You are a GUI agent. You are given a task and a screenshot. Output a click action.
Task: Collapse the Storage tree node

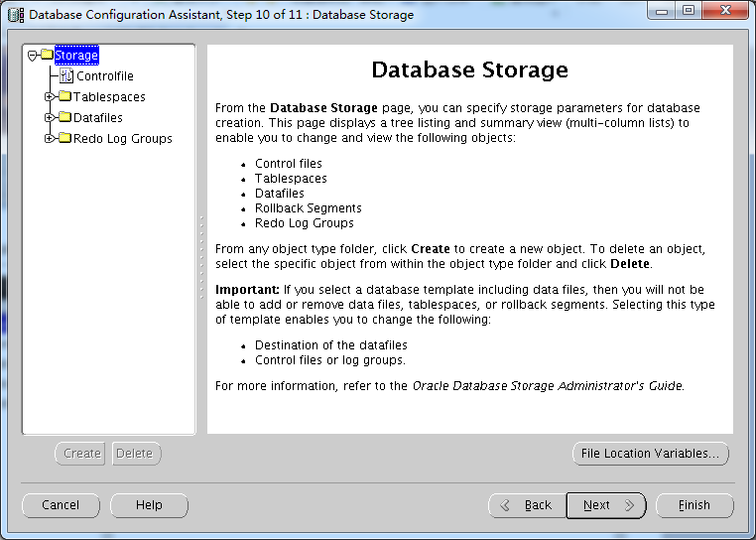[x=33, y=56]
